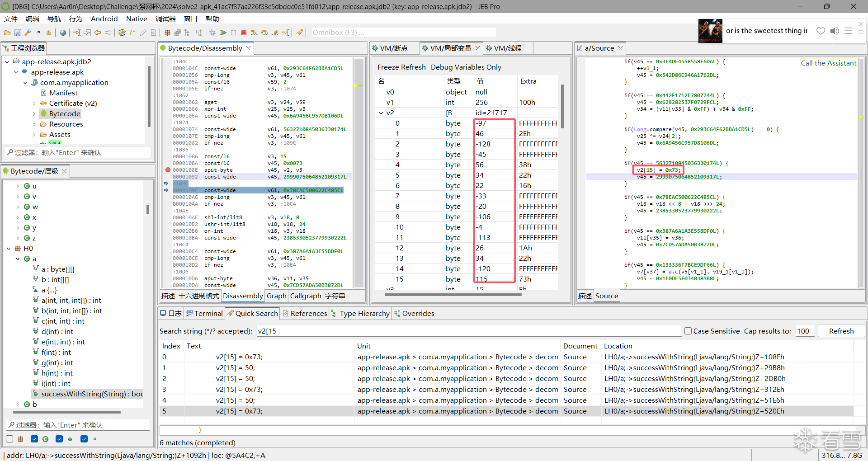The width and height of the screenshot is (868, 461).
Task: Click the VM variables panel vertical scrollbar
Action: [562, 106]
